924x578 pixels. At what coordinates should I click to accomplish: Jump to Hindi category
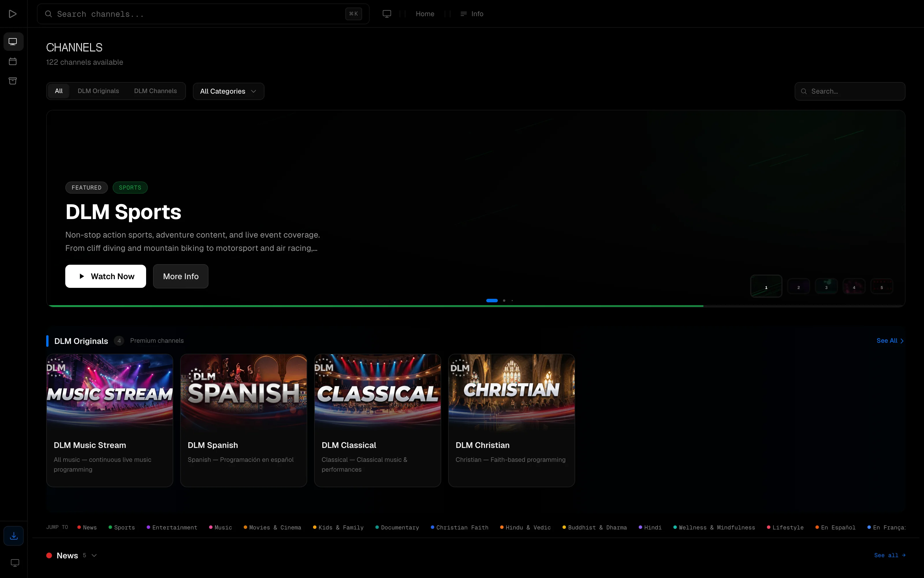coord(650,527)
